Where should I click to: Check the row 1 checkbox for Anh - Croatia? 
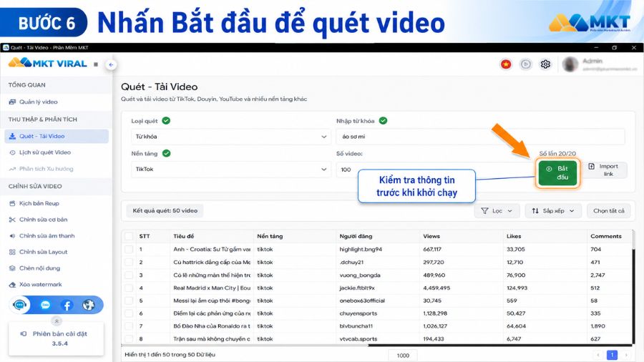pyautogui.click(x=129, y=249)
